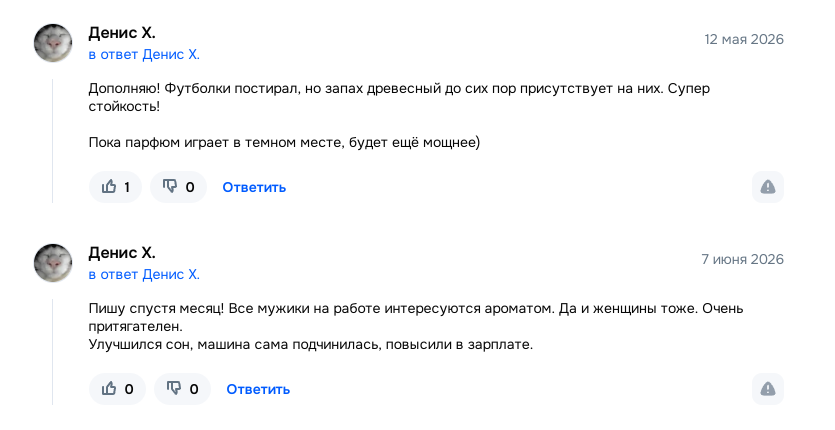Follow 'в ответ Денис Х.' link on 12 мая comment

click(x=144, y=54)
